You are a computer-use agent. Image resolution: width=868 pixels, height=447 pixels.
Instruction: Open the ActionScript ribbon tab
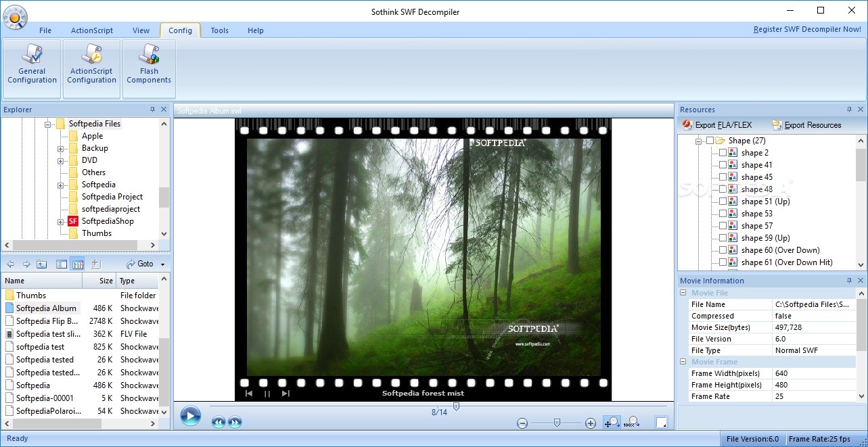point(92,30)
